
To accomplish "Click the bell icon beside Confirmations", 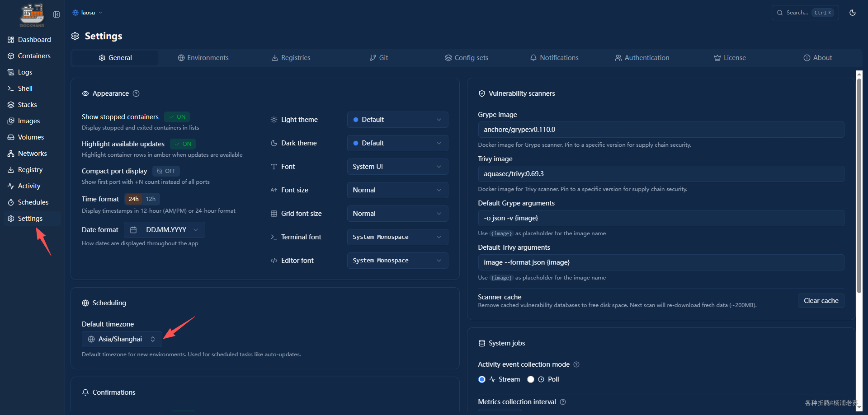I will click(85, 392).
